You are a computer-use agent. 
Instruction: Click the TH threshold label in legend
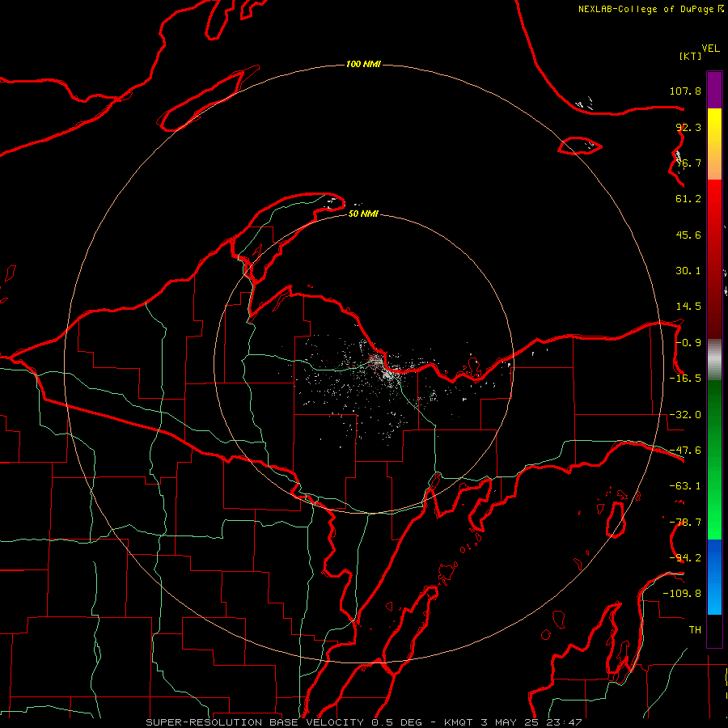coord(695,630)
